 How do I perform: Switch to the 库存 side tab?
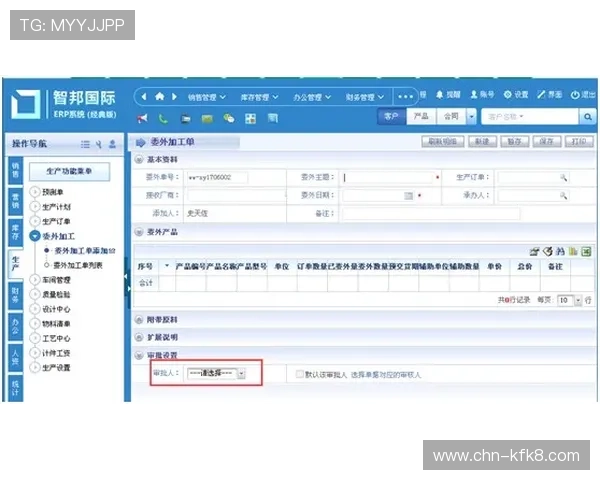click(x=15, y=233)
